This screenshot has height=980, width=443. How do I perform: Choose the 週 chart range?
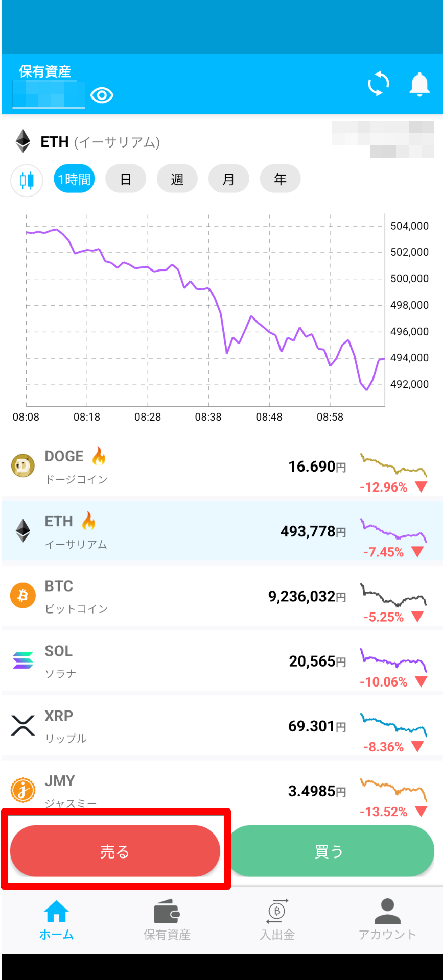click(x=177, y=179)
